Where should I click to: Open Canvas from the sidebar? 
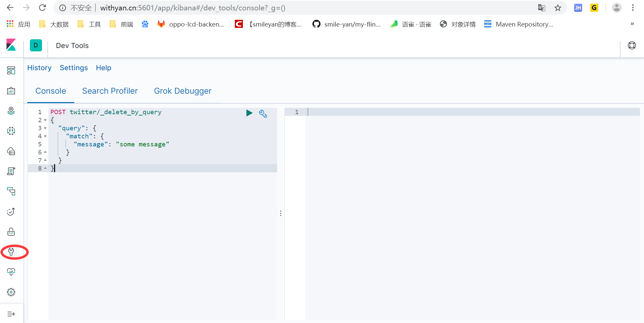tap(11, 91)
